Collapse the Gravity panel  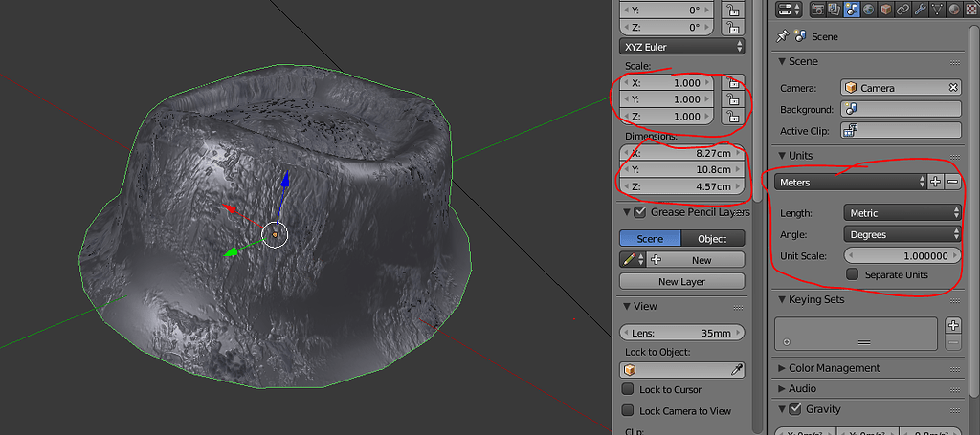[783, 409]
